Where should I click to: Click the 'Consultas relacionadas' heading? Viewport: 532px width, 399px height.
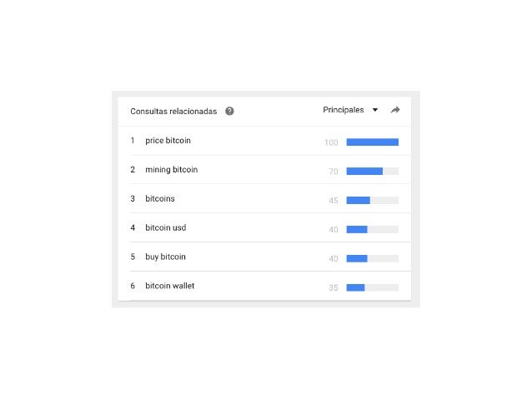[x=173, y=111]
